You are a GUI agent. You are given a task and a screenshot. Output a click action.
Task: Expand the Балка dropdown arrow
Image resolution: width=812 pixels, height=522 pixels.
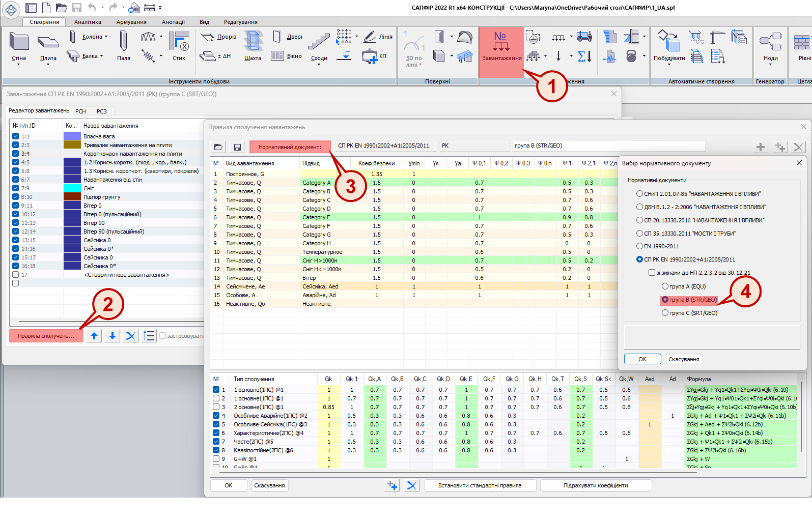point(102,56)
